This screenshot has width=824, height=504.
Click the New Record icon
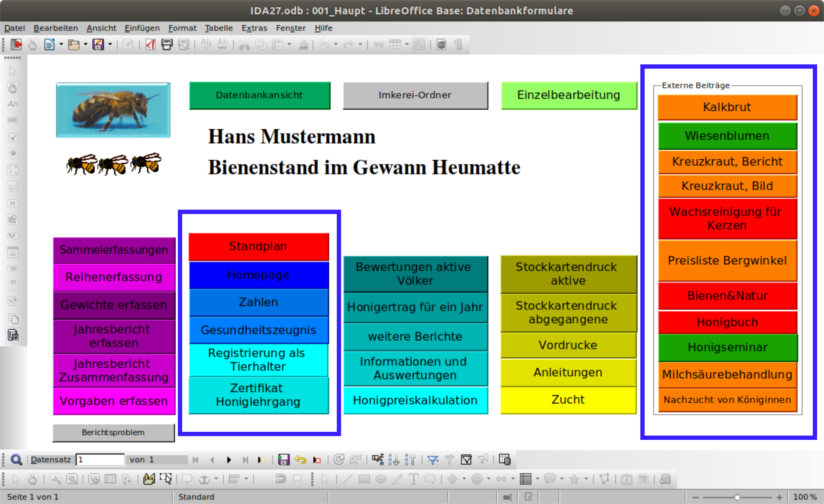coord(261,460)
